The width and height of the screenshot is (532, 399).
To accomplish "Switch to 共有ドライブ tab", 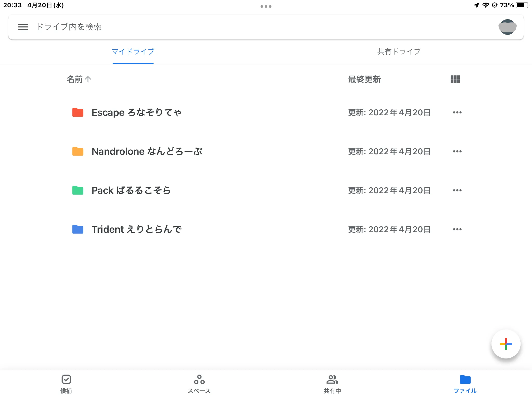I will (399, 52).
